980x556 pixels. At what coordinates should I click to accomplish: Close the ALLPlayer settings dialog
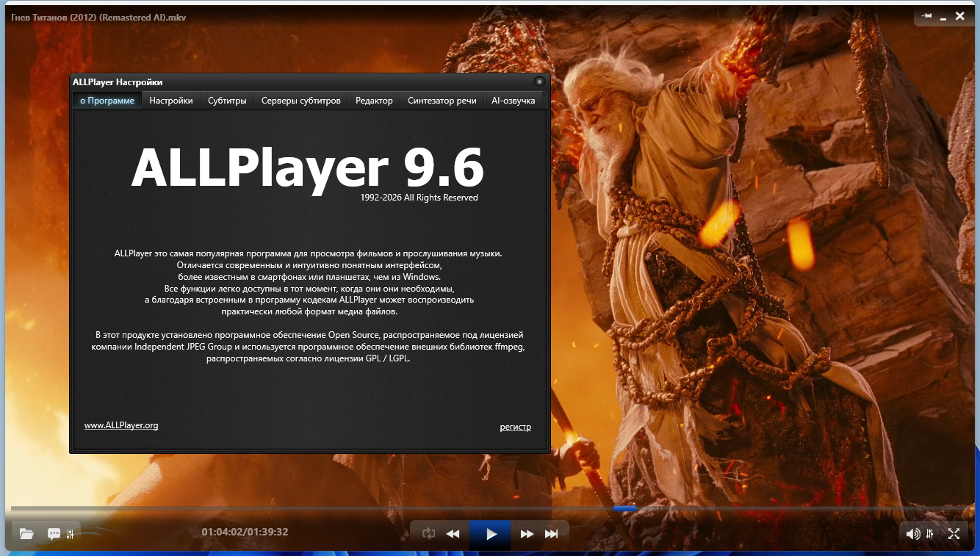[539, 82]
